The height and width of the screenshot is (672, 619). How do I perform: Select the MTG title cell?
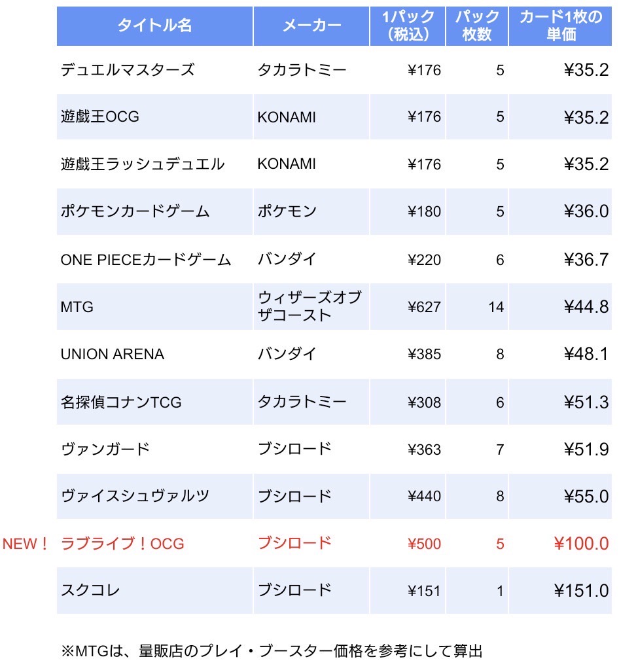77,306
